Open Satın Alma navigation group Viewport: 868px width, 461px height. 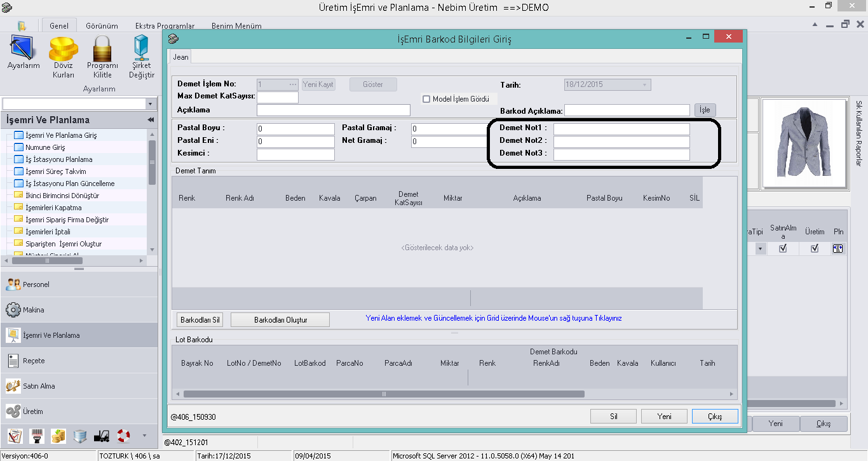point(79,386)
